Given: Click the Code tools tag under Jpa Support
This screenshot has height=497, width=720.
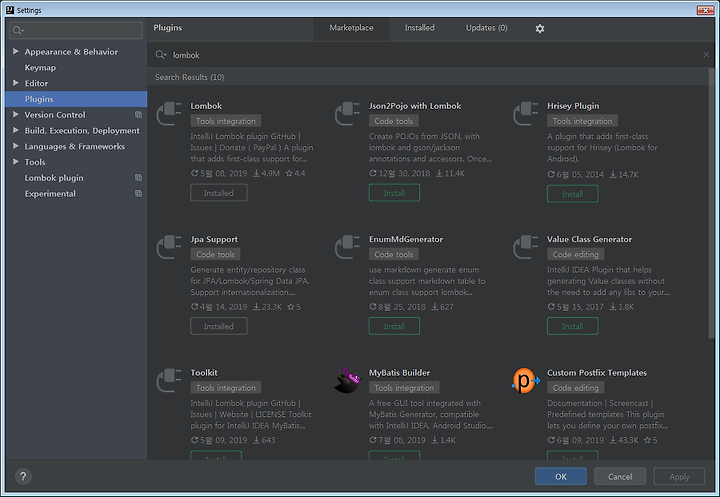Looking at the screenshot, I should pyautogui.click(x=215, y=254).
